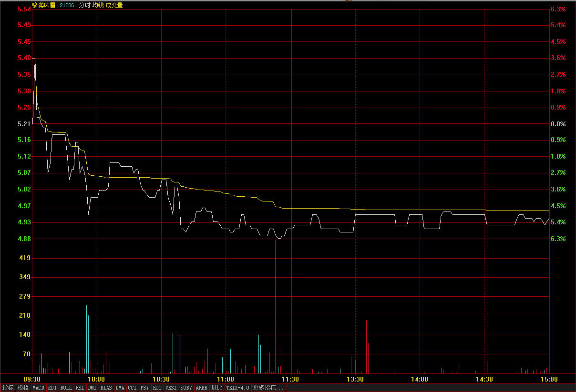Viewport: 576px width, 392px height.
Task: Select the DMA indicator tab
Action: 120,388
